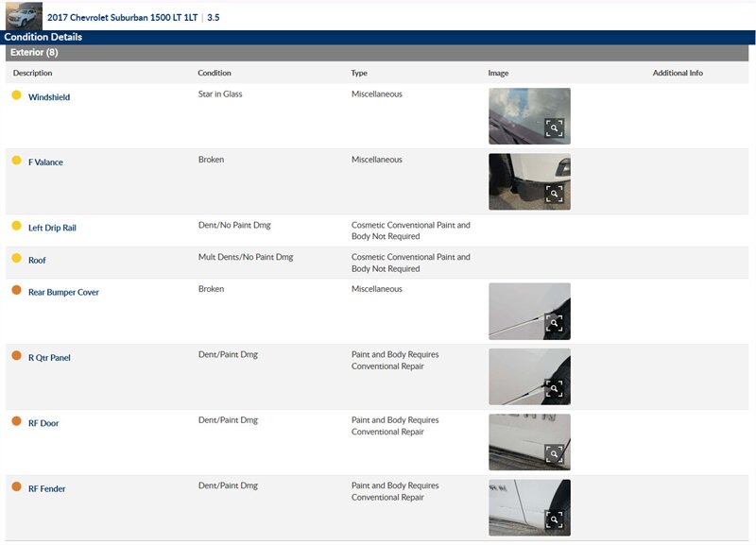Click the Rear Bumper Cover link

tap(63, 293)
